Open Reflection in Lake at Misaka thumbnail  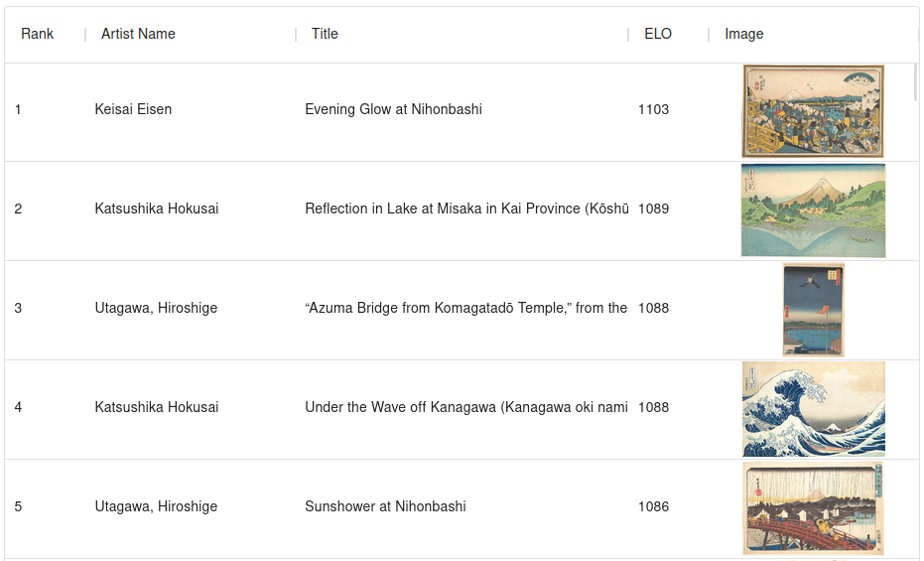pyautogui.click(x=813, y=210)
